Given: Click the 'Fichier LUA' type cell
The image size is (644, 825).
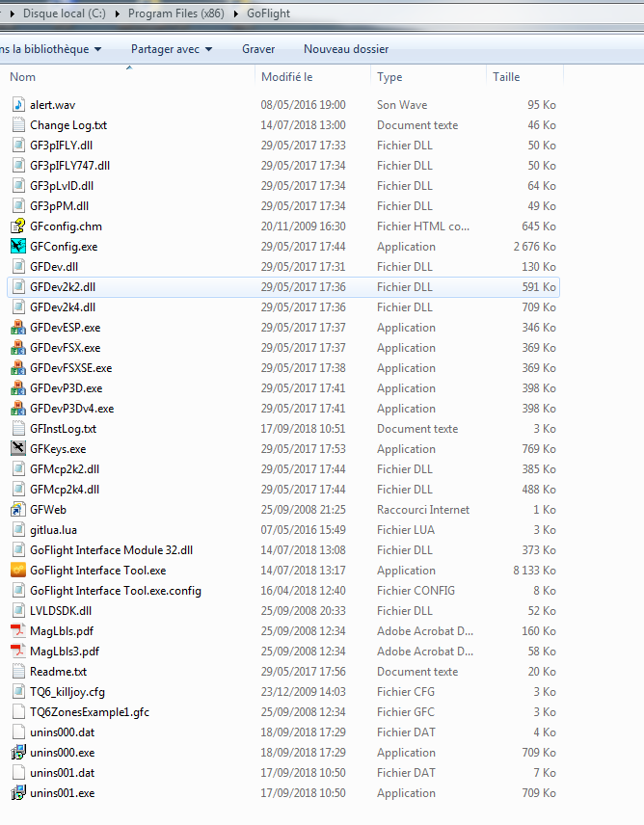Looking at the screenshot, I should coord(406,530).
